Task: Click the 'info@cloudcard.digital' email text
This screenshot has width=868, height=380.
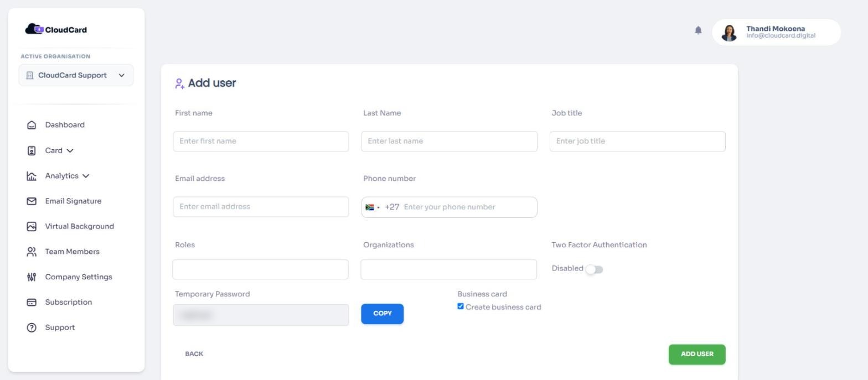Action: tap(781, 36)
